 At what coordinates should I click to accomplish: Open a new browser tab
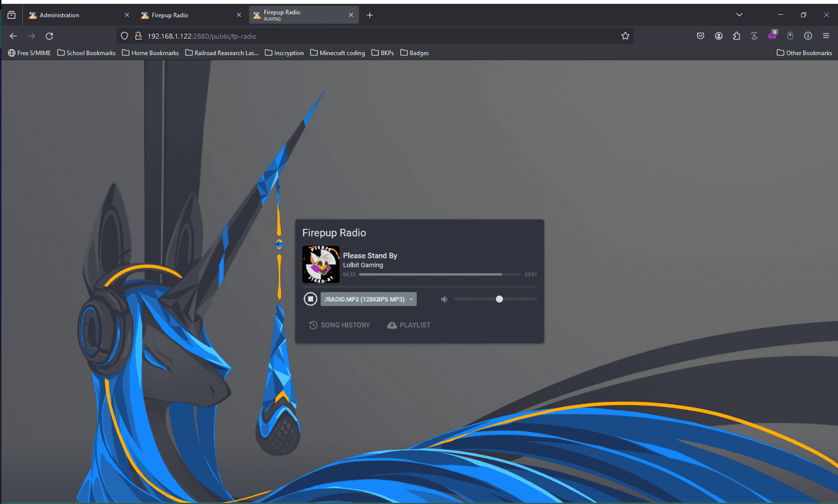click(370, 15)
